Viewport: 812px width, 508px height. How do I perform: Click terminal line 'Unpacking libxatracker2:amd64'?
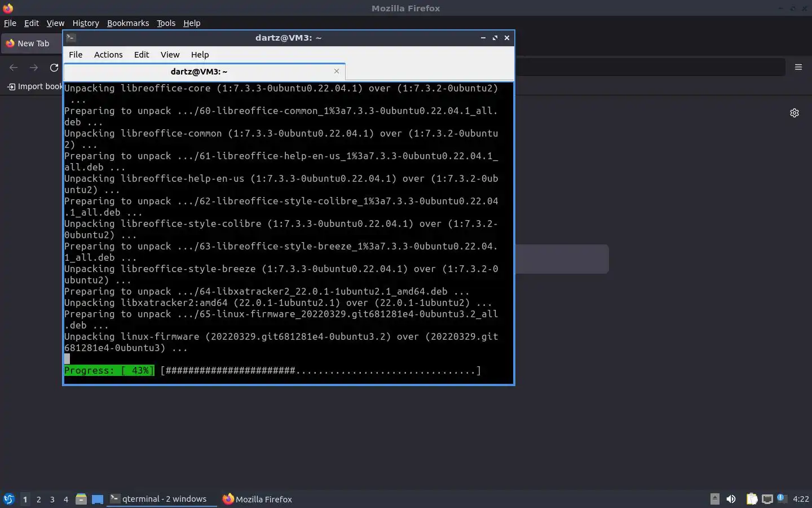(x=277, y=303)
